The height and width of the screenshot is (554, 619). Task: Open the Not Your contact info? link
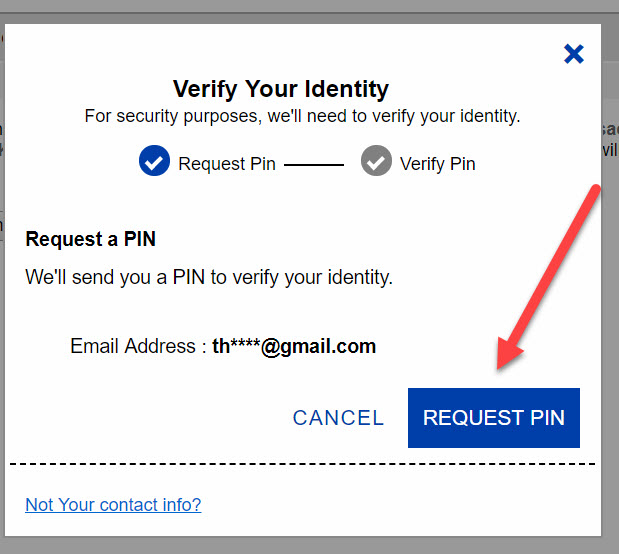pos(113,505)
